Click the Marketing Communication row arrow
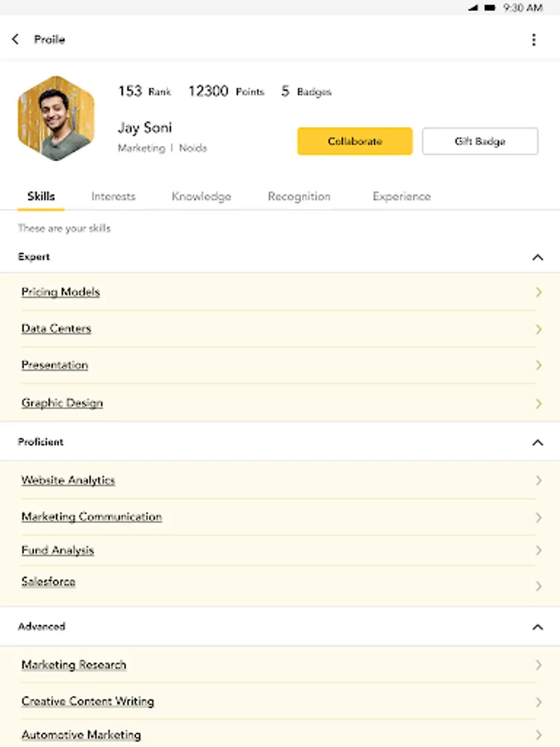Screen dimensions: 560x747 pyautogui.click(x=538, y=517)
